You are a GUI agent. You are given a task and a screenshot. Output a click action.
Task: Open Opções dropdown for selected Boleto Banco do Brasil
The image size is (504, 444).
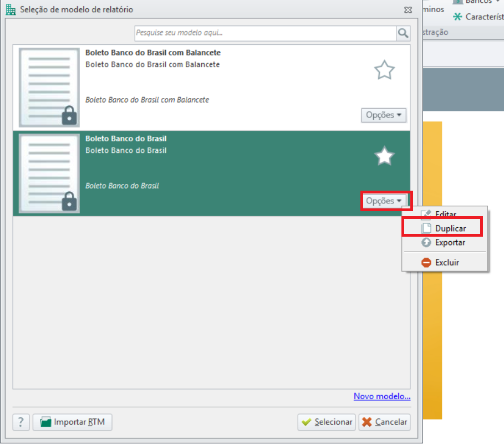coord(384,201)
